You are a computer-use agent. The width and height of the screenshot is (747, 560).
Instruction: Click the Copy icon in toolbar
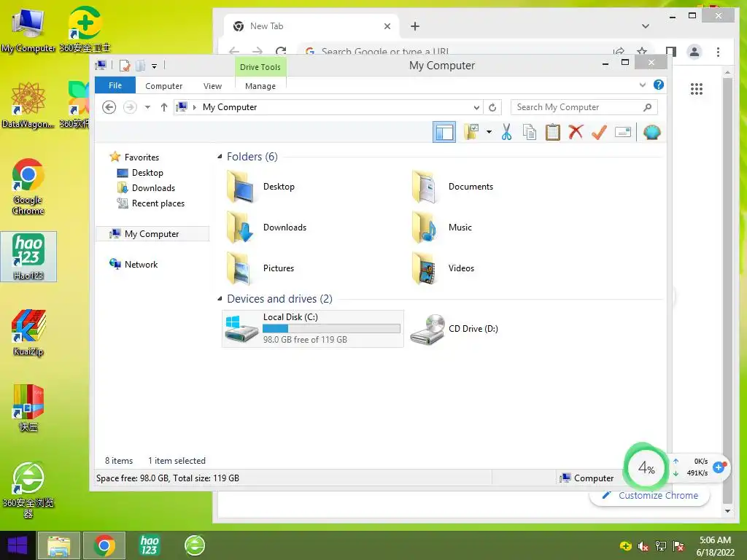coord(530,132)
